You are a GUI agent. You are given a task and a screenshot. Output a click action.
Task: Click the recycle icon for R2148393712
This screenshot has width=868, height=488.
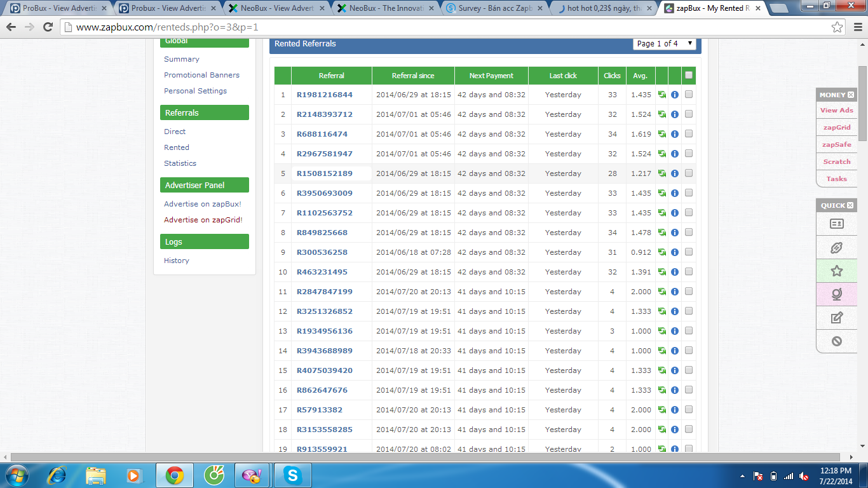[x=662, y=114]
